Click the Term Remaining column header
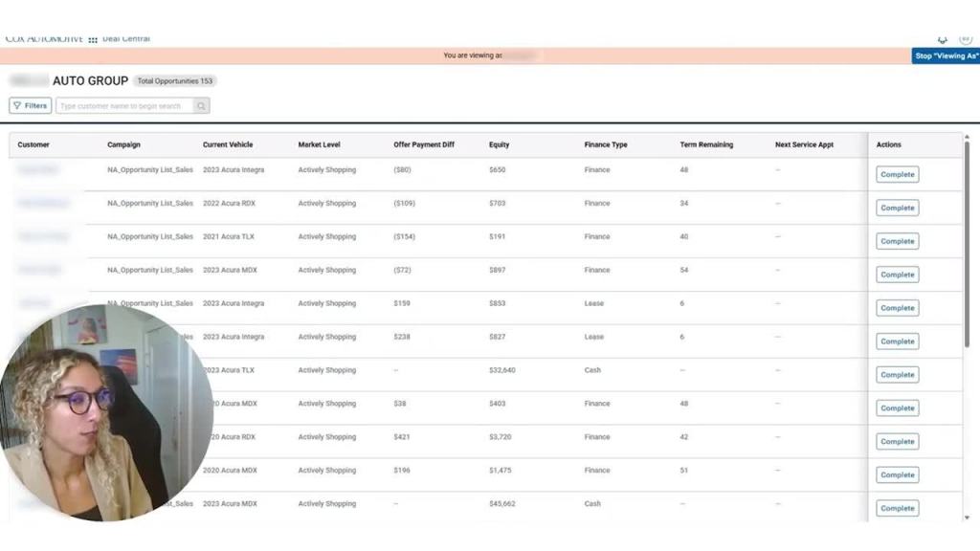 pos(706,144)
